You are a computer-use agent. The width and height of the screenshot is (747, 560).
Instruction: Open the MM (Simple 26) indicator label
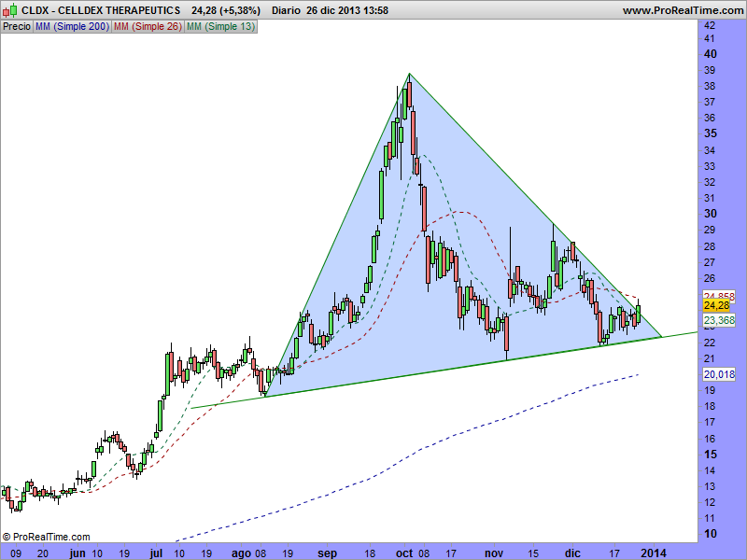point(148,27)
